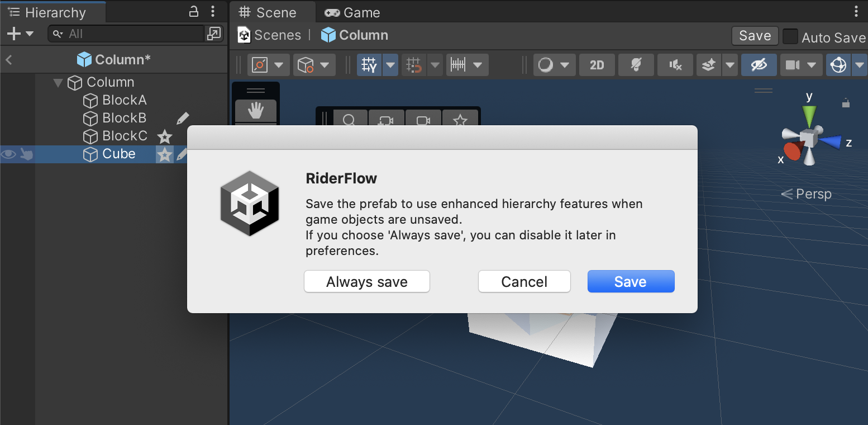
Task: Toggle the scene gizmo rotation lock
Action: [846, 103]
